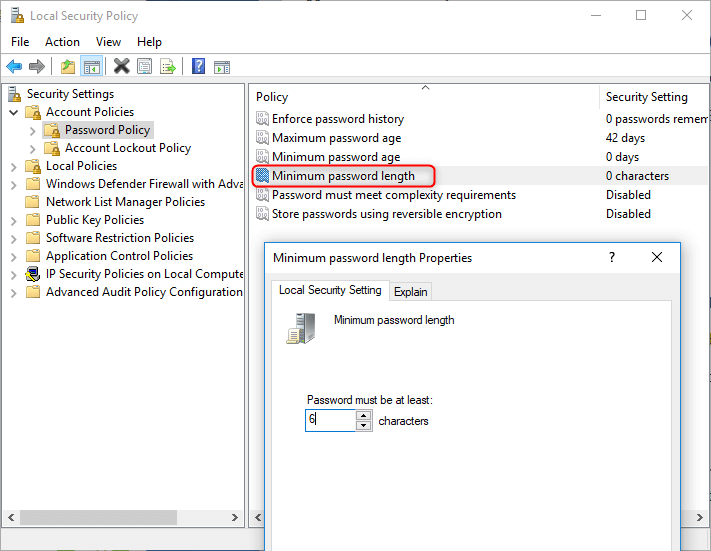This screenshot has width=711, height=551.
Task: Click the Export List toolbar icon
Action: coord(168,67)
